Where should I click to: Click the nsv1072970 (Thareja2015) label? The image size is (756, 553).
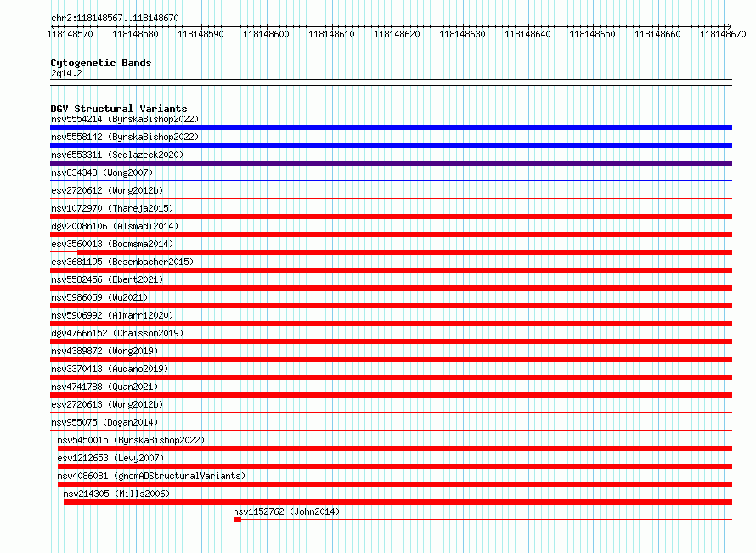[x=112, y=208]
